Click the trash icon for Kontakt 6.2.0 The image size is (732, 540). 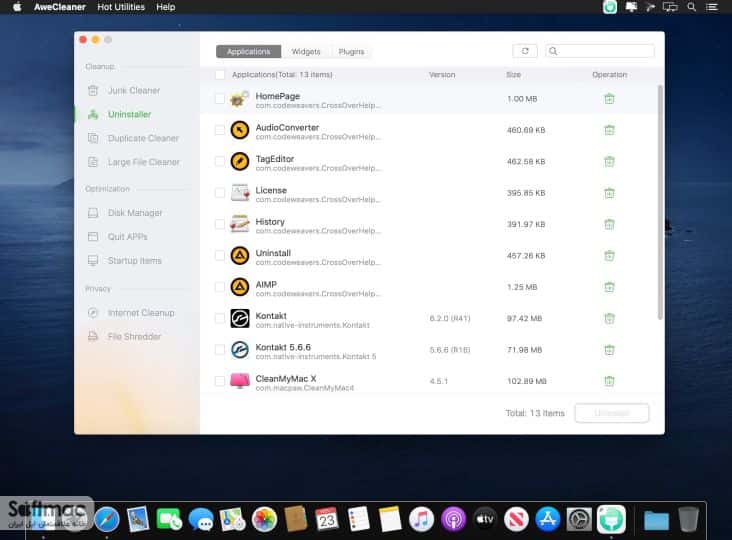tap(609, 318)
